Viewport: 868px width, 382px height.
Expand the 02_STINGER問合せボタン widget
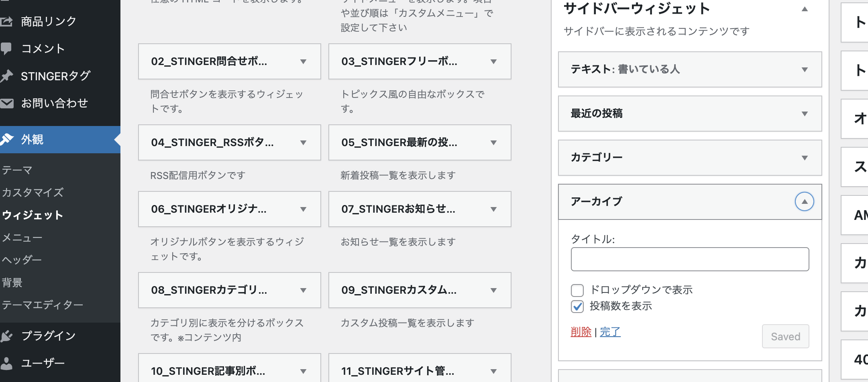click(304, 62)
